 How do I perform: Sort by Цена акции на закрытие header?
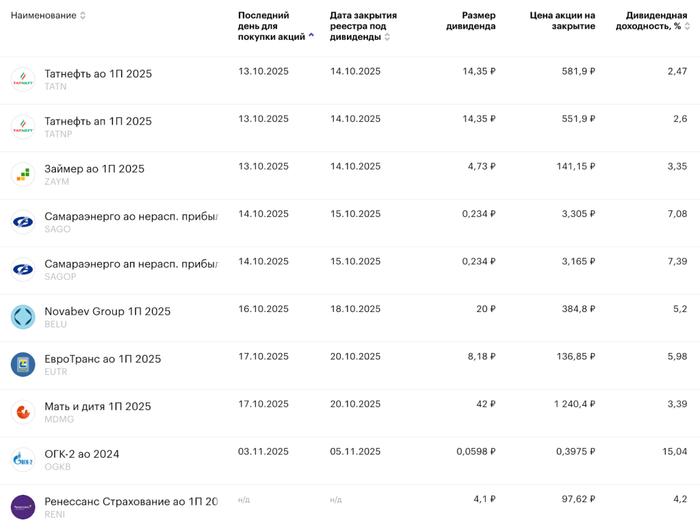(562, 21)
